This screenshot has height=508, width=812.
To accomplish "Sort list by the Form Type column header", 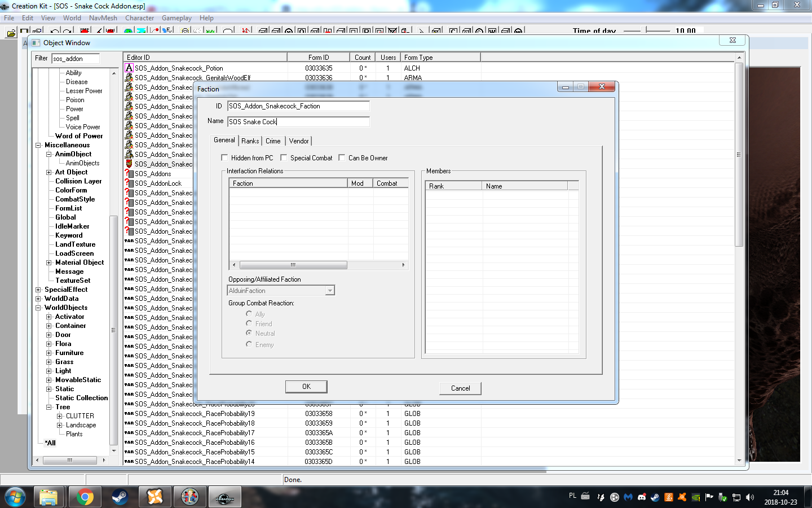I will [x=440, y=57].
